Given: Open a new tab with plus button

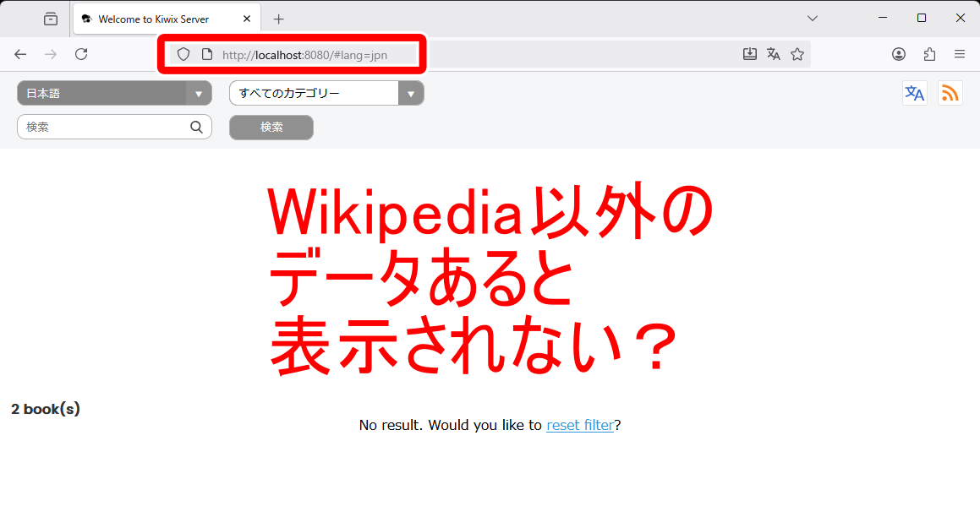Looking at the screenshot, I should 279,19.
